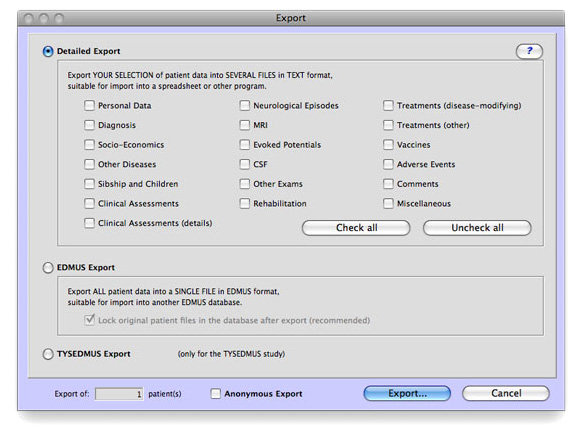
Task: Tick the Vaccines checkbox
Action: [388, 145]
